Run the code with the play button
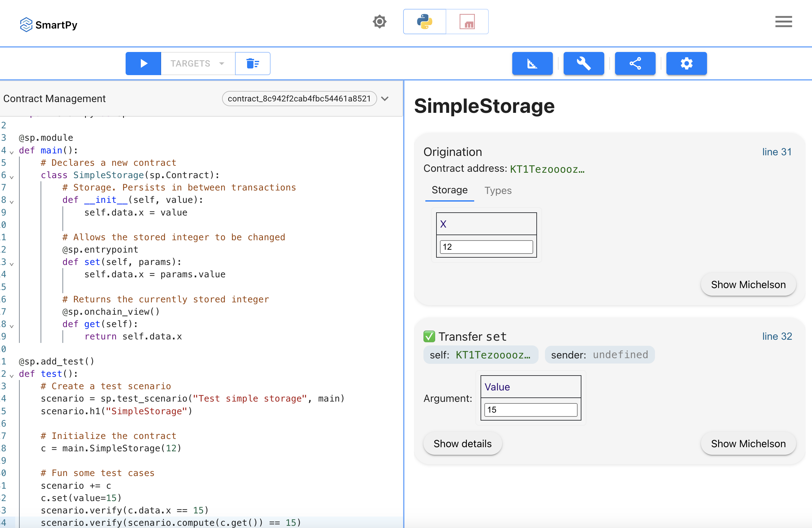 pos(143,63)
